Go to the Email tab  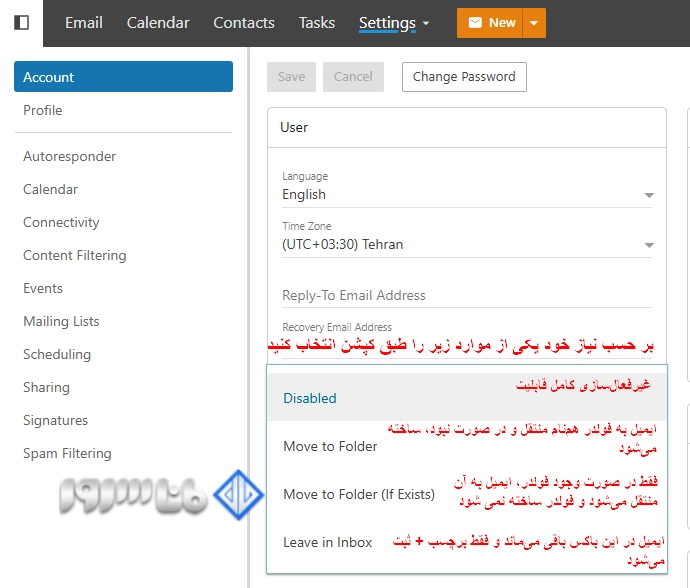tap(84, 22)
